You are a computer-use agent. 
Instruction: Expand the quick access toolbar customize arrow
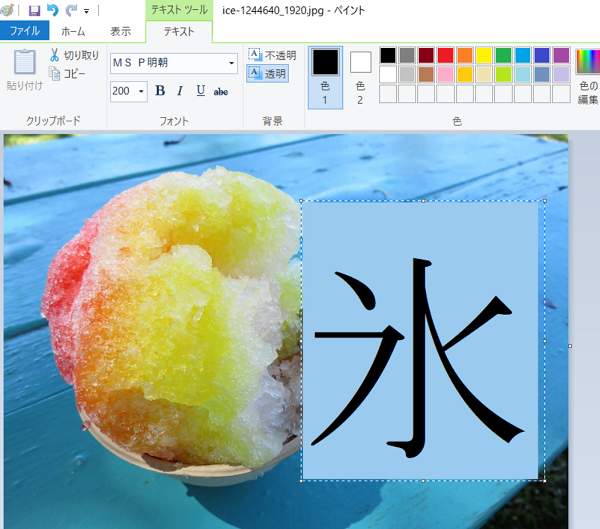click(87, 11)
